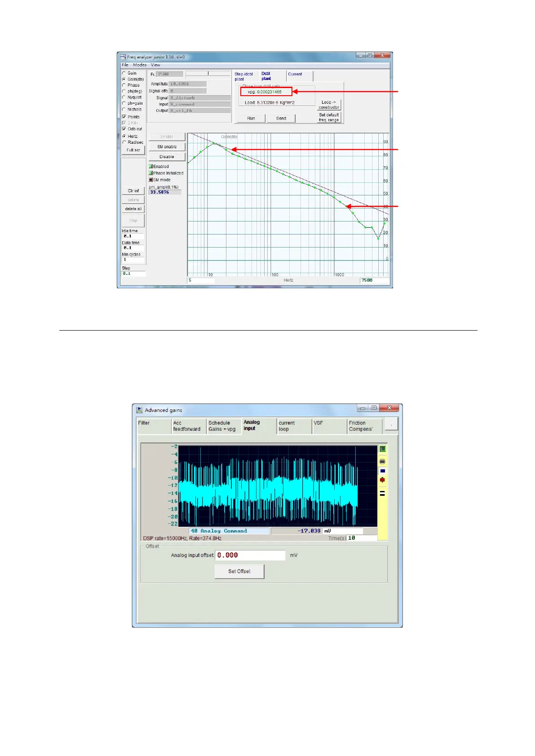Click the Analog input offset field
The image size is (535, 756).
tap(250, 555)
